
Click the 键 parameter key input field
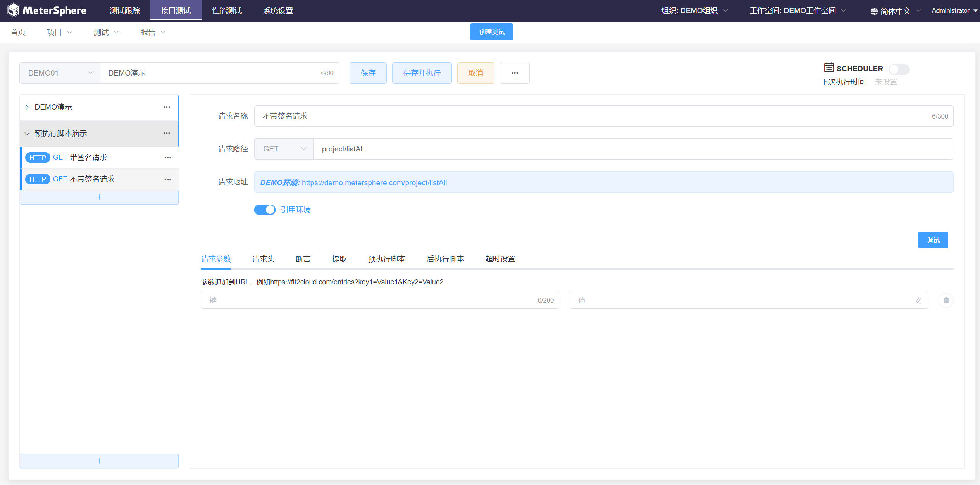tap(368, 300)
